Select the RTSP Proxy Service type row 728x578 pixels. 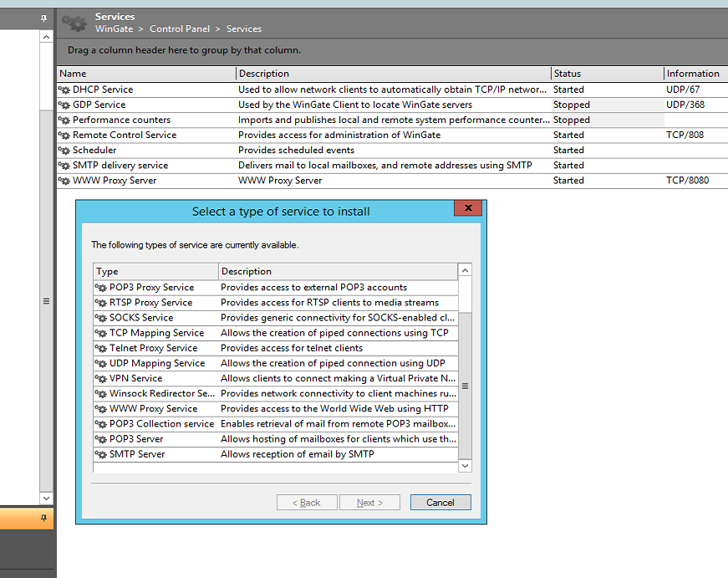275,303
